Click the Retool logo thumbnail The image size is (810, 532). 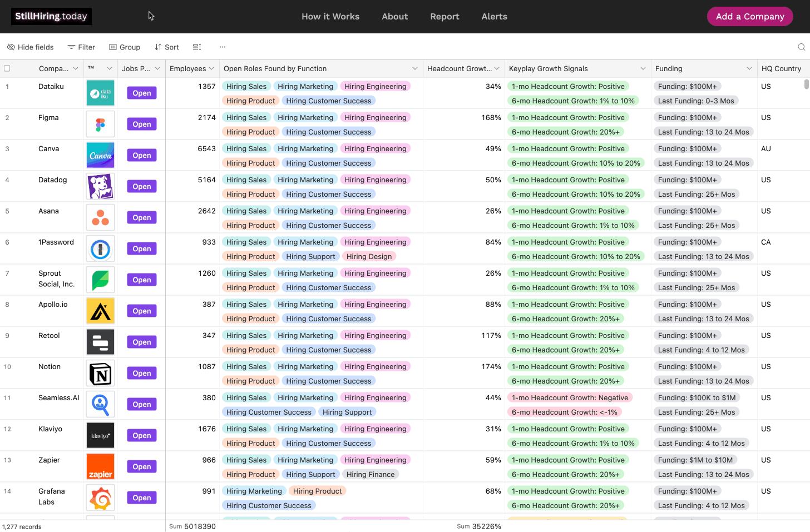[x=100, y=342]
